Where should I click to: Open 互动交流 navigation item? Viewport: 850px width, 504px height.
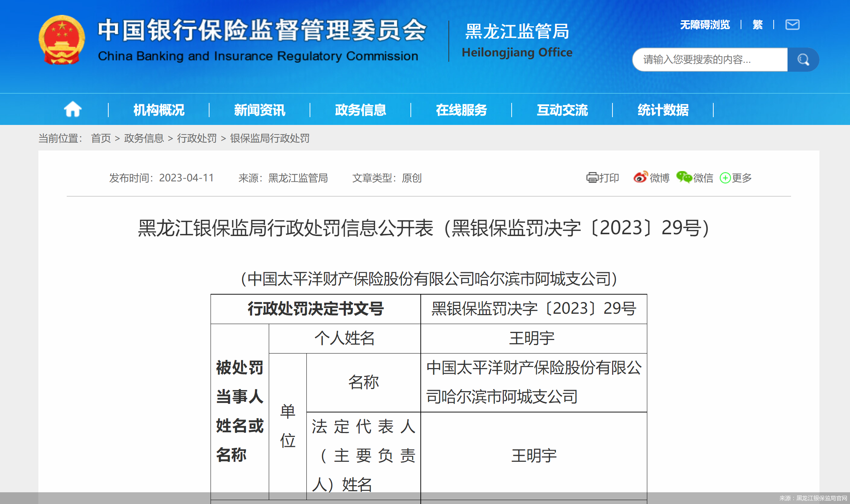click(562, 110)
